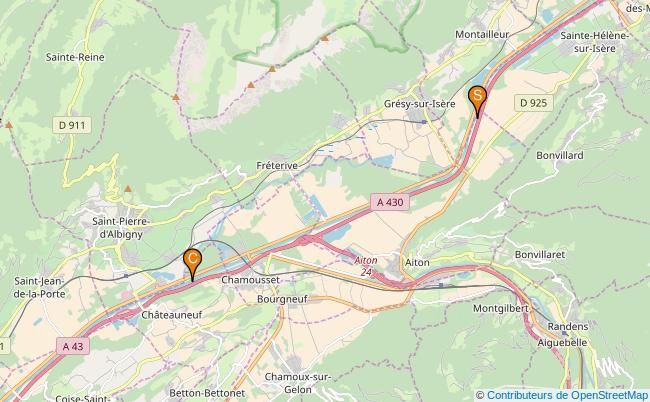Select the A 430 highway shield
650x402 pixels.
click(390, 202)
